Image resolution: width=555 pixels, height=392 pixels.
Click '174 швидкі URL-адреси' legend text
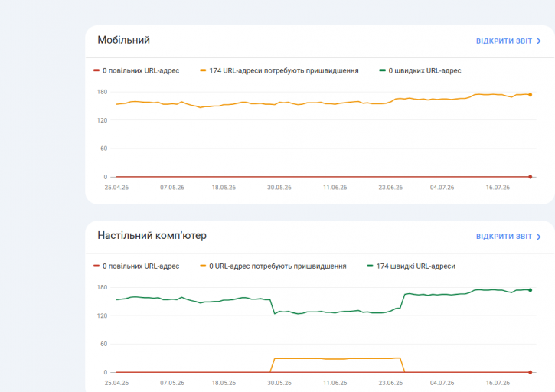tap(416, 266)
